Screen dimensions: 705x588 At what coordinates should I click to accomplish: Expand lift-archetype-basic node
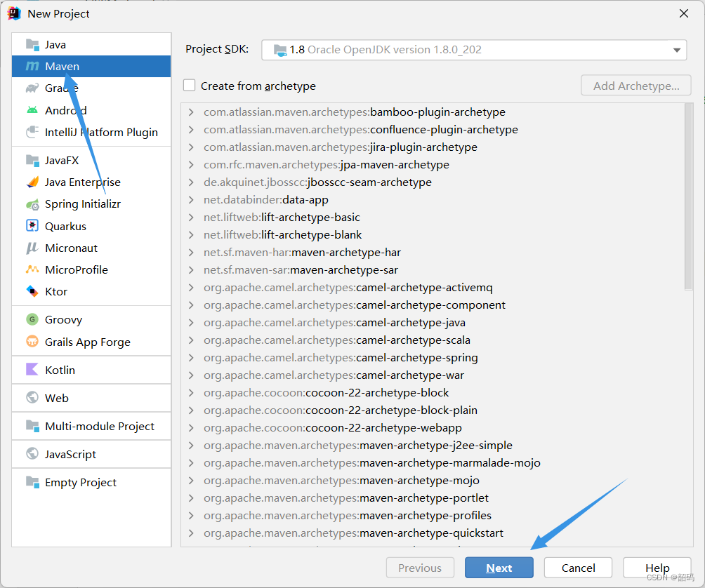[x=191, y=217]
